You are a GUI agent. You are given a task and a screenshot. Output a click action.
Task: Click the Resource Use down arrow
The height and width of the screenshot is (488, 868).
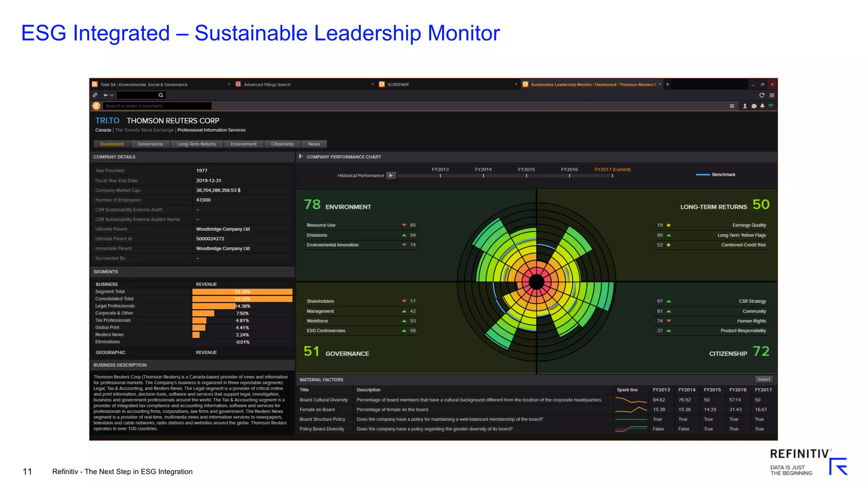pyautogui.click(x=404, y=225)
